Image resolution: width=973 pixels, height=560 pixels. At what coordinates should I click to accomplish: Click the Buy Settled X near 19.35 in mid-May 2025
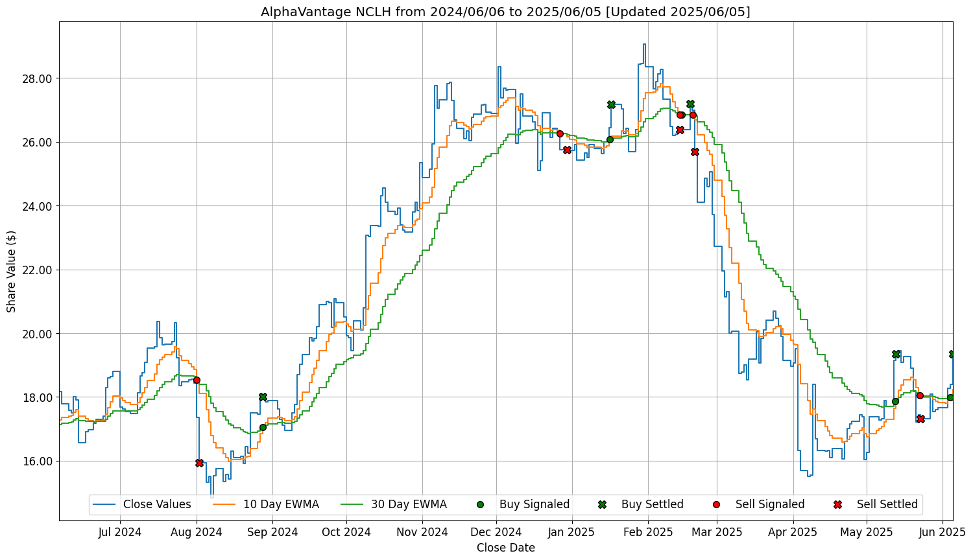tap(896, 354)
